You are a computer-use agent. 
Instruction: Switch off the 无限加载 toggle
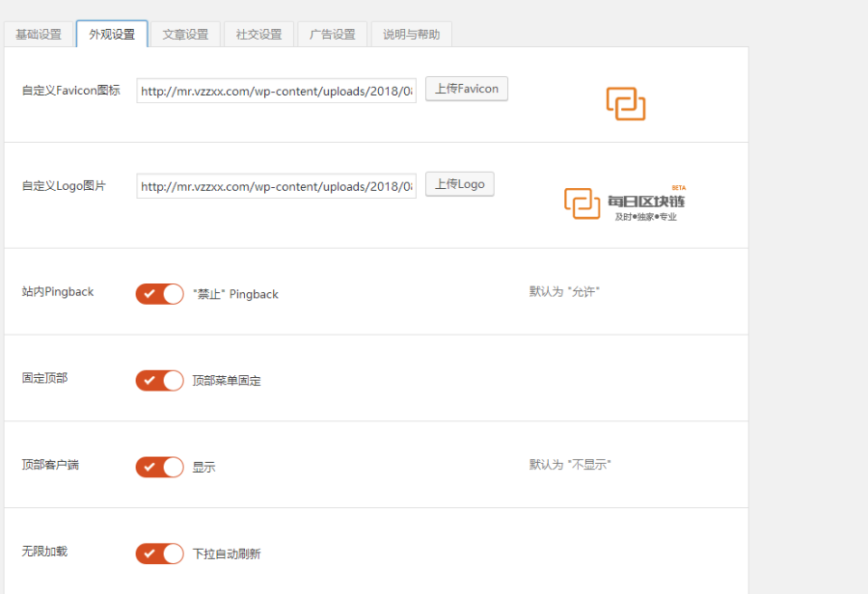159,554
